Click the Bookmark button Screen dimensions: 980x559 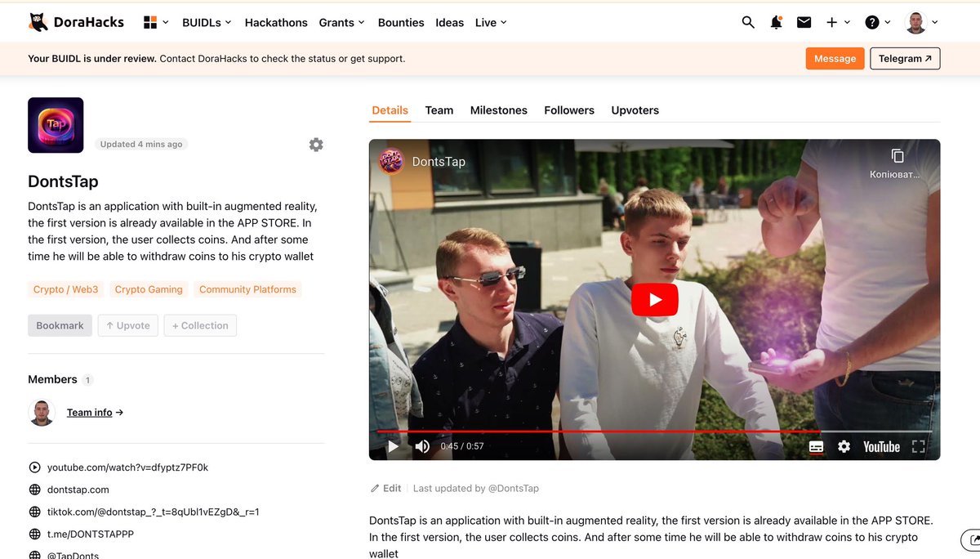[60, 325]
